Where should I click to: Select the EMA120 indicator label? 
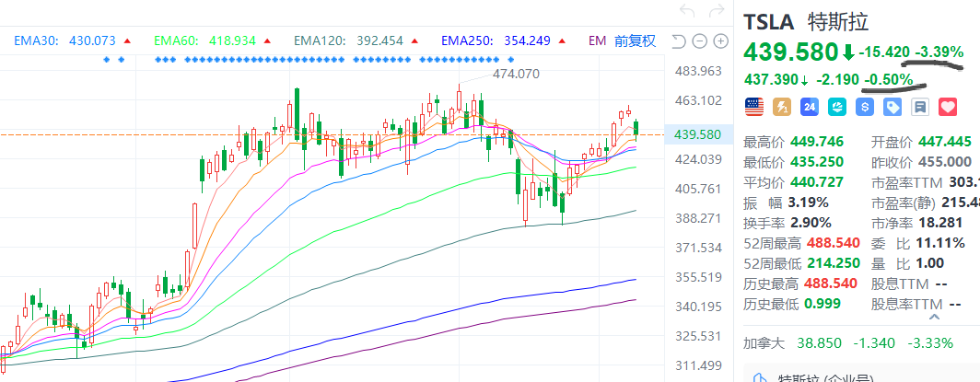point(320,41)
